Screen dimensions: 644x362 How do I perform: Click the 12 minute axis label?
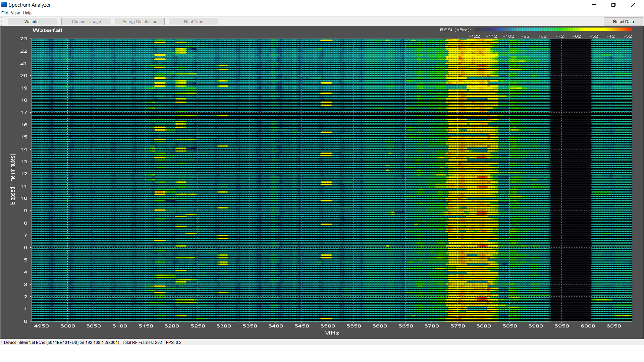(x=24, y=174)
